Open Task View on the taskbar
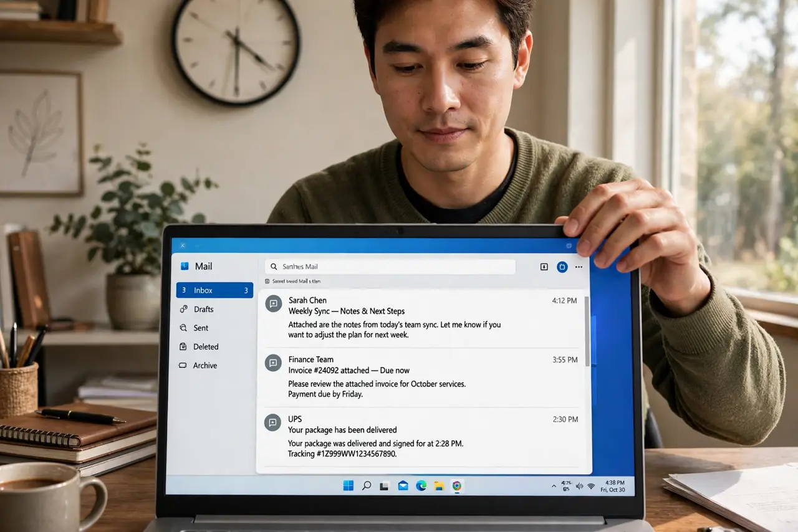798x532 pixels. [x=385, y=486]
